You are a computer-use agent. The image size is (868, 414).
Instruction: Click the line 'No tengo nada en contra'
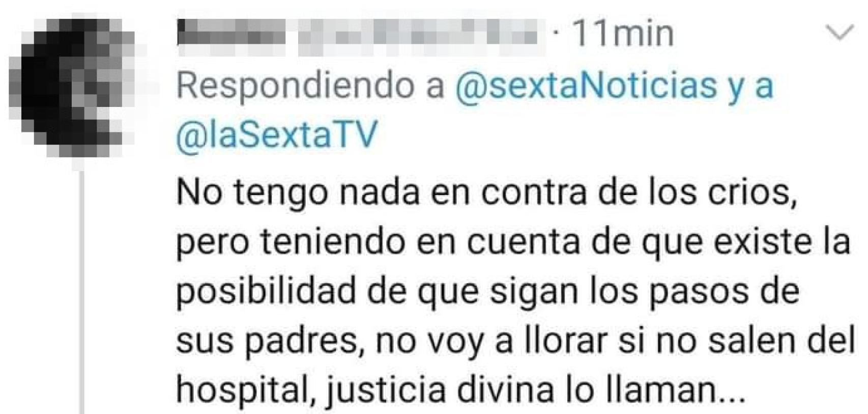point(486,194)
